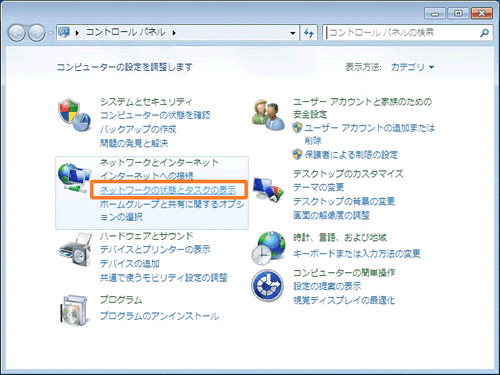This screenshot has height=375, width=500.
Task: Open ネットワークとインターネット category
Action: pos(159,162)
